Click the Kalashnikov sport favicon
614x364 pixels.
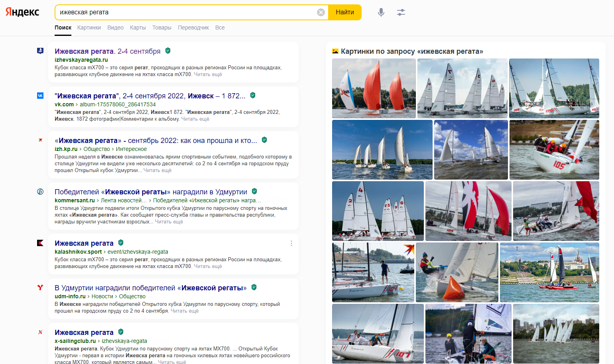pos(40,243)
